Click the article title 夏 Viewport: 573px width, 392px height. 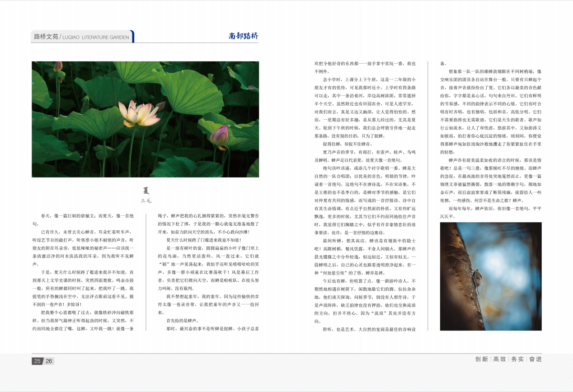[146, 191]
